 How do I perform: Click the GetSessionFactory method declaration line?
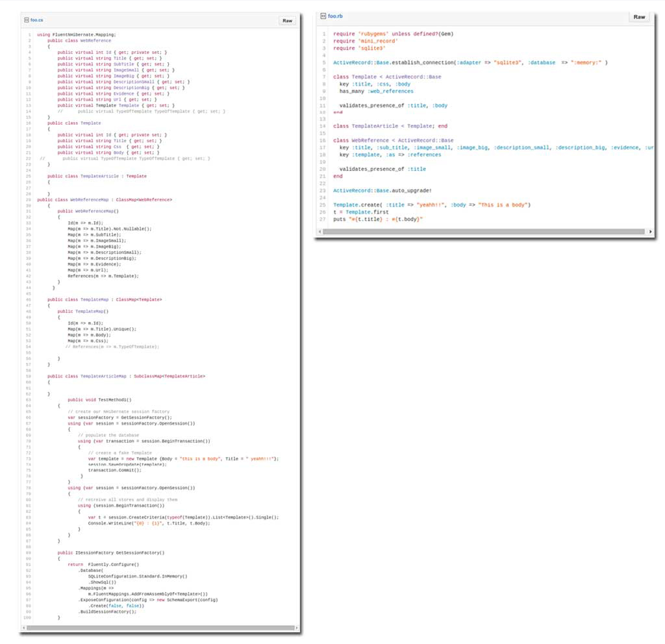pyautogui.click(x=110, y=553)
